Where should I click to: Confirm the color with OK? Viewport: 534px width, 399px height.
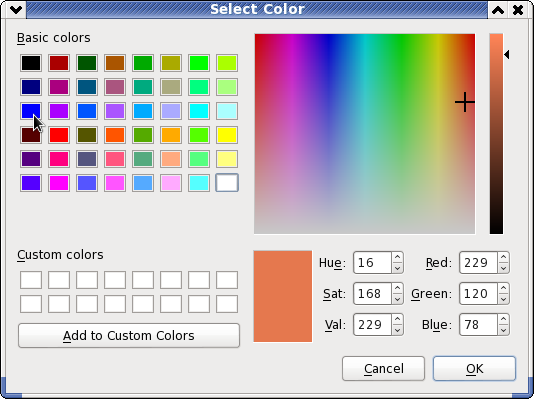pos(474,368)
